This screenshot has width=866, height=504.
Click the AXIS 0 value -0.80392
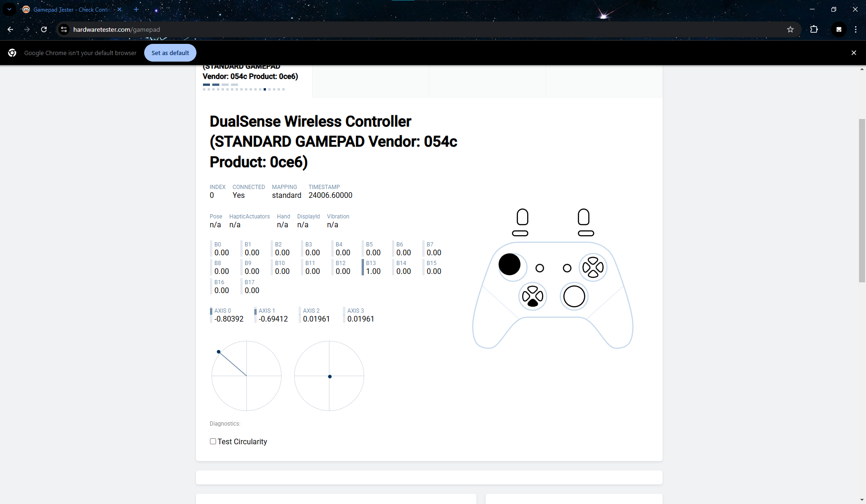tap(229, 319)
